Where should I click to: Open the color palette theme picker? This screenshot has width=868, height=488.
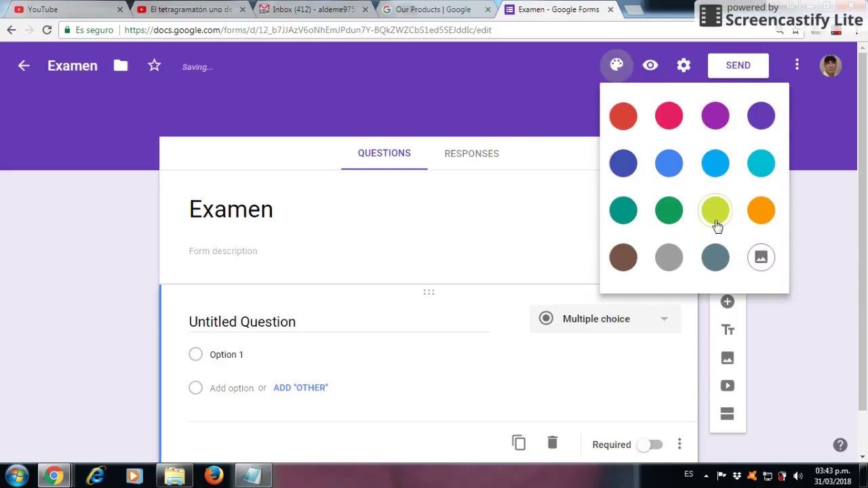click(616, 64)
